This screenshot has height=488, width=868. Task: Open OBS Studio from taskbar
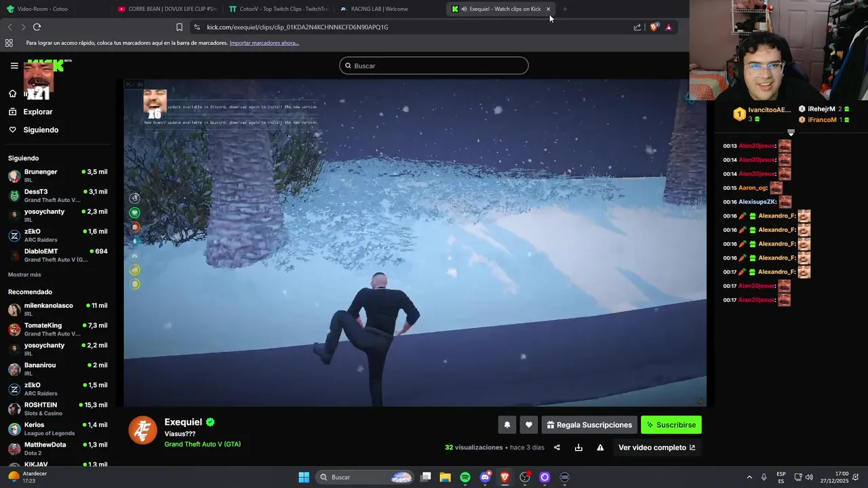click(x=525, y=477)
